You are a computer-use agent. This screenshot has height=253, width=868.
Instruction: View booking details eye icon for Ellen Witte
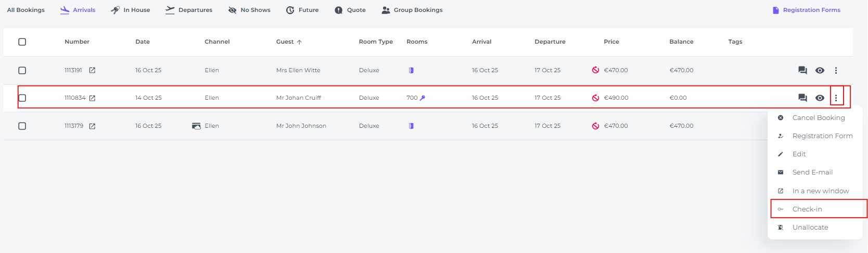[x=820, y=70]
